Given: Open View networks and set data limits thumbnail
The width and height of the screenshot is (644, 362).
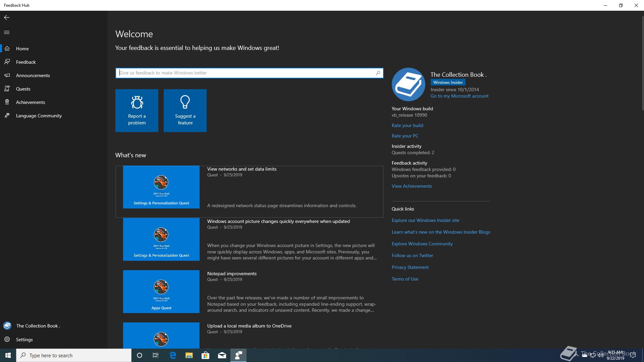Looking at the screenshot, I should coord(161,187).
